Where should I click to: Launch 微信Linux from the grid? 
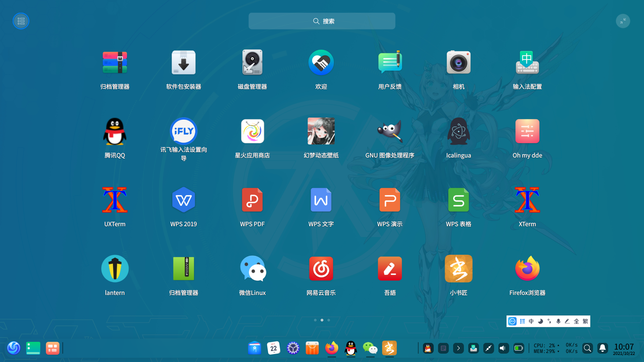[x=252, y=268]
